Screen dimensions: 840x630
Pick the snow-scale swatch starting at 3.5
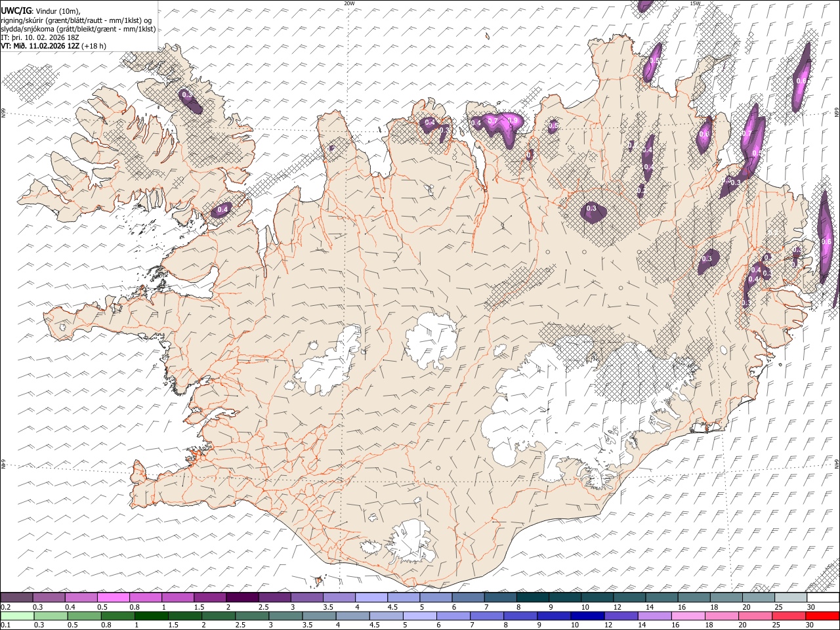[x=339, y=598]
